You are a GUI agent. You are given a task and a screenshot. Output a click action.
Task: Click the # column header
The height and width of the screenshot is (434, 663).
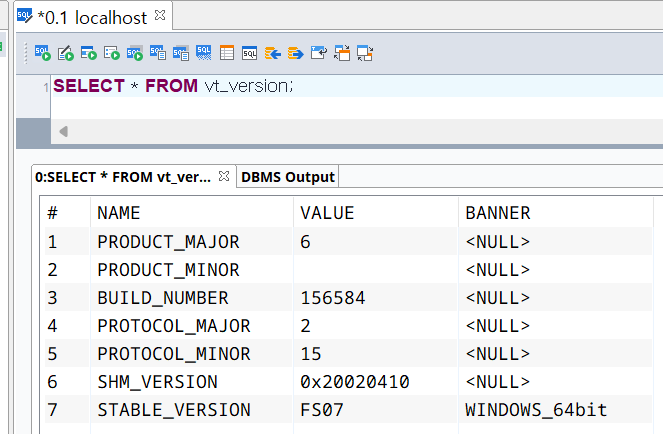coord(67,213)
